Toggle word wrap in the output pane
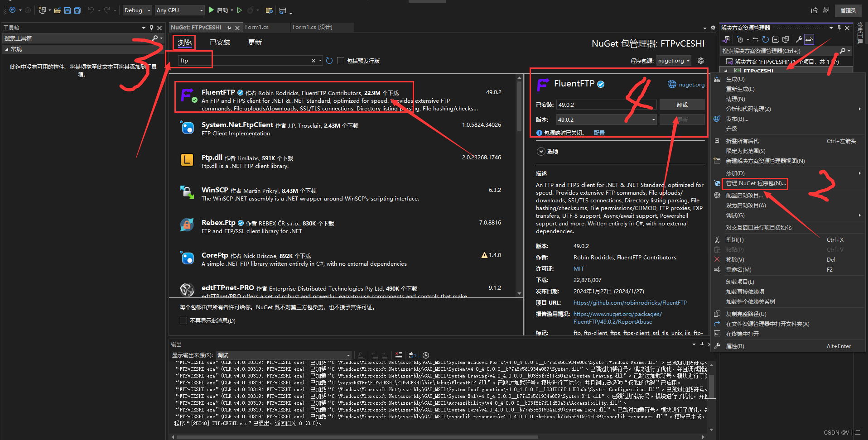 point(412,355)
